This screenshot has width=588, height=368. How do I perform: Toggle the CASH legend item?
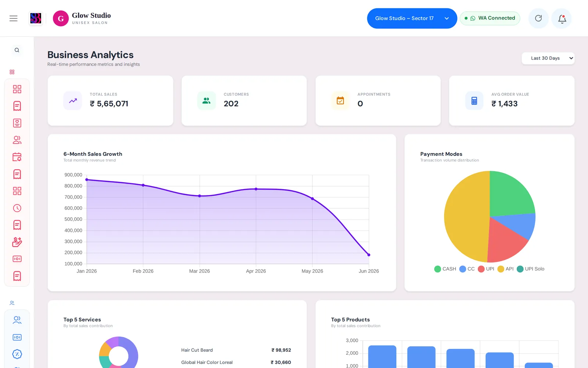click(x=445, y=269)
